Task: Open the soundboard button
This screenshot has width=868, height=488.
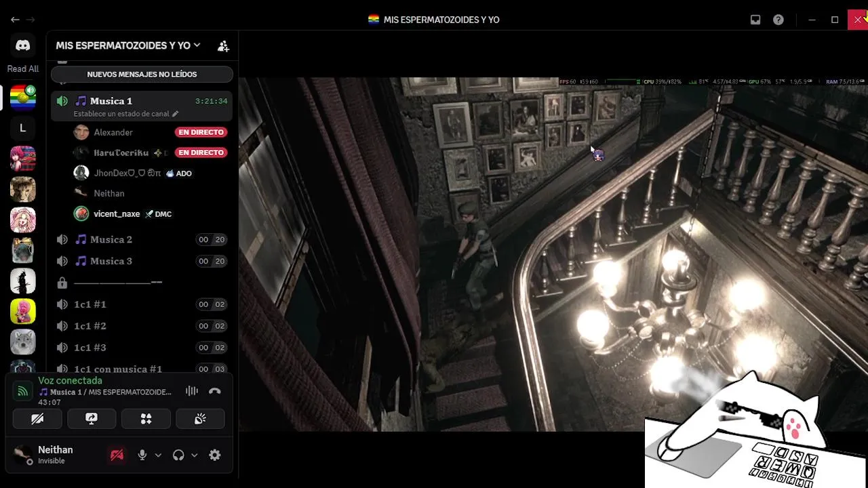Action: tap(200, 419)
